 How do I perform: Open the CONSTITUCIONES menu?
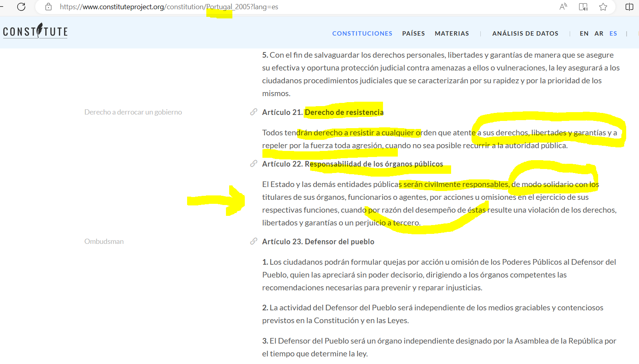point(362,34)
